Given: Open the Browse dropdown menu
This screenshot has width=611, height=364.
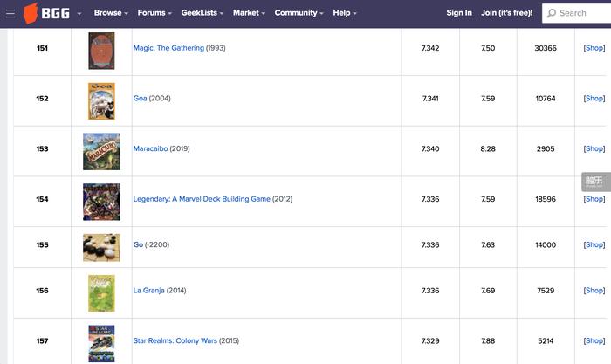Looking at the screenshot, I should point(111,13).
